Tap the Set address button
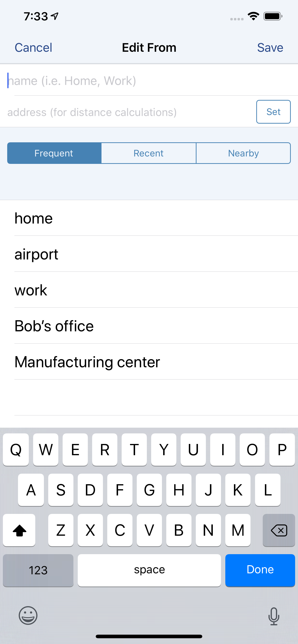 coord(273,112)
